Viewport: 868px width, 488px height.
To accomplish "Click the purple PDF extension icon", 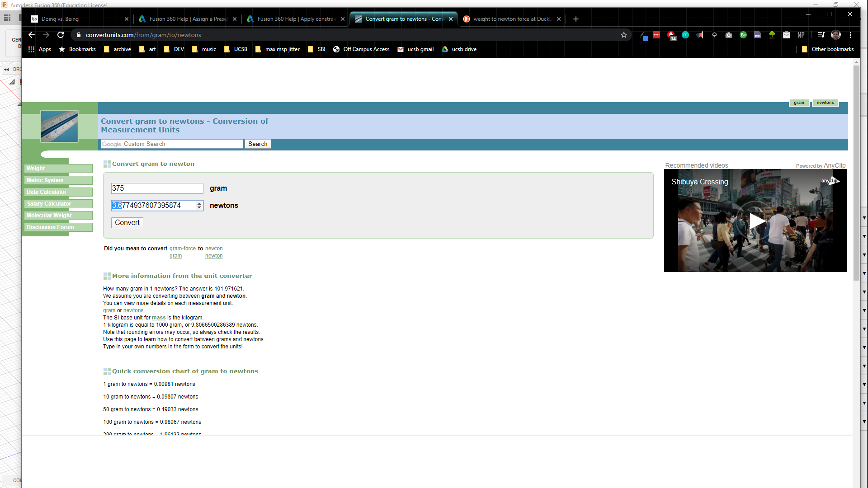I will tap(757, 35).
